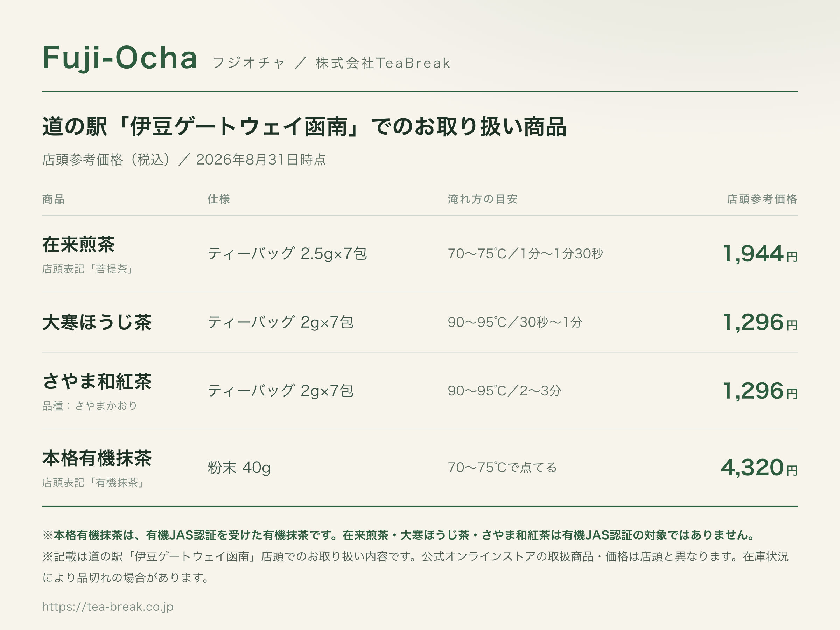Click the 90〜95℃／2〜3分 brewing guide

coord(505,391)
